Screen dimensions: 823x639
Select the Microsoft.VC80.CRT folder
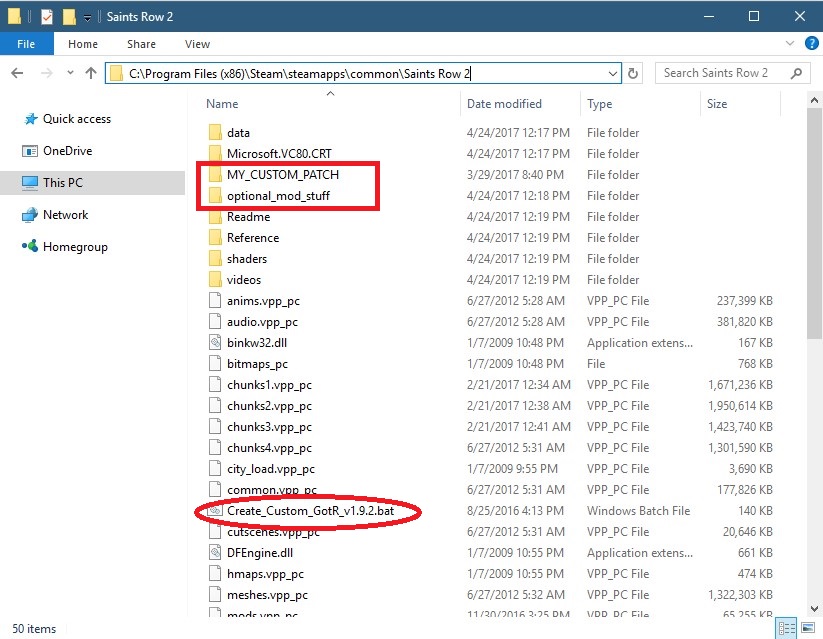coord(279,153)
